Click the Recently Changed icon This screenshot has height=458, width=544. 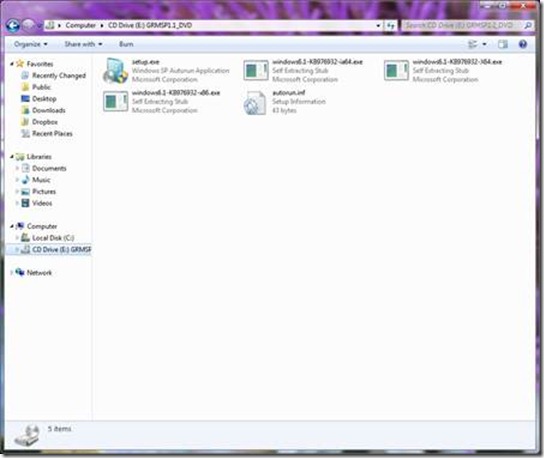tap(25, 76)
